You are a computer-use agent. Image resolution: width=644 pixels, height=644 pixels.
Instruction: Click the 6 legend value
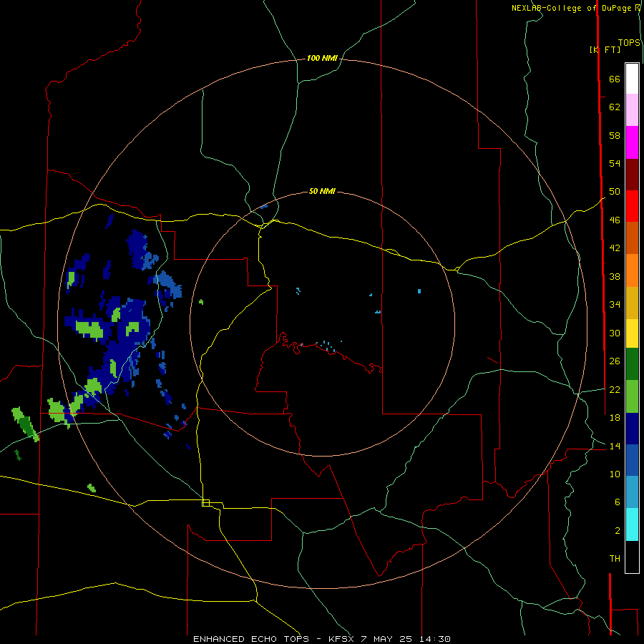tap(617, 502)
